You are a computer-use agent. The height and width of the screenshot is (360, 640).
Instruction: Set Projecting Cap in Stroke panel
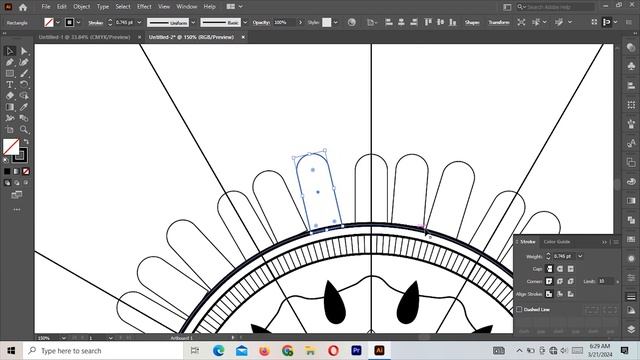[571, 269]
